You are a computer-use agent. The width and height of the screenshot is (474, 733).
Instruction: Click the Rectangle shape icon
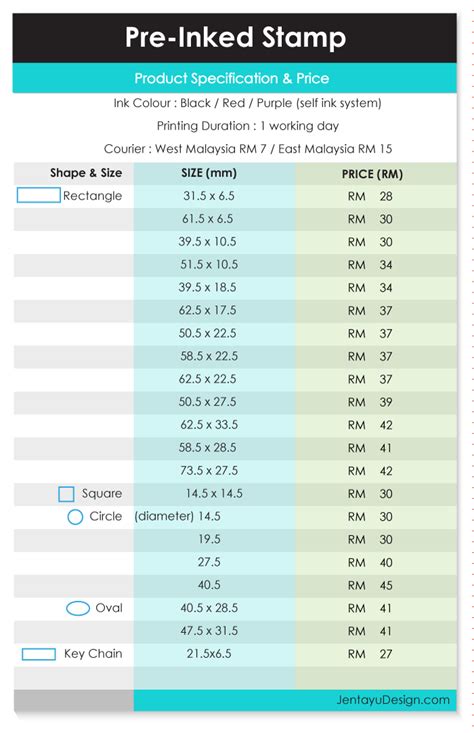[x=38, y=195]
